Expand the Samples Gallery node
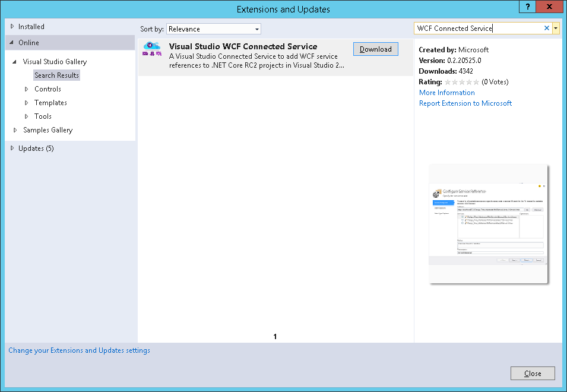 [x=15, y=130]
